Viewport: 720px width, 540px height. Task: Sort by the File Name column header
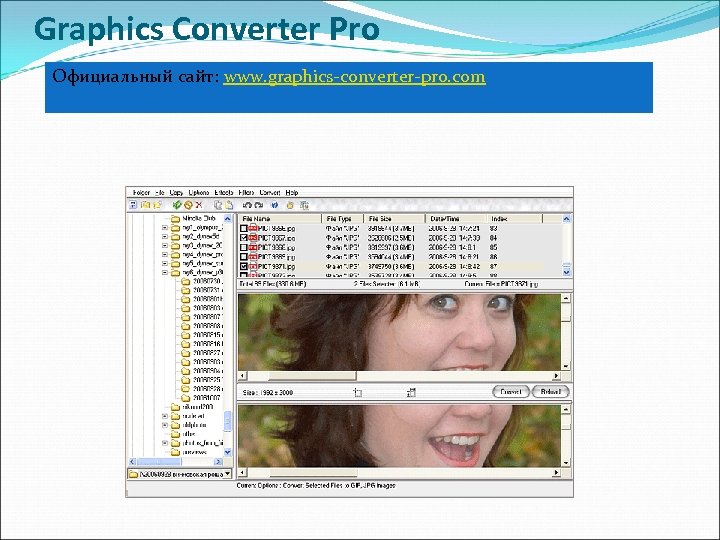point(280,219)
